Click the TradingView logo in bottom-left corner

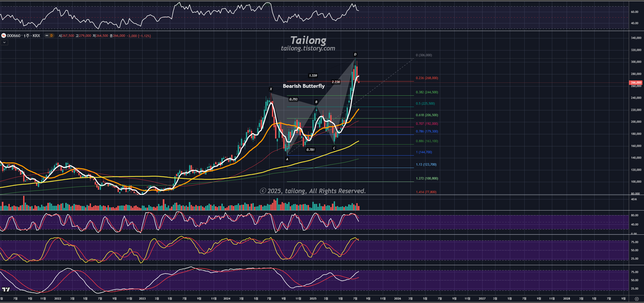[6, 289]
